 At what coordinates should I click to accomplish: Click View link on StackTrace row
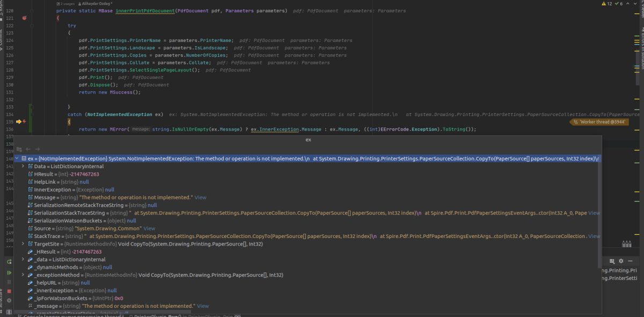[594, 236]
